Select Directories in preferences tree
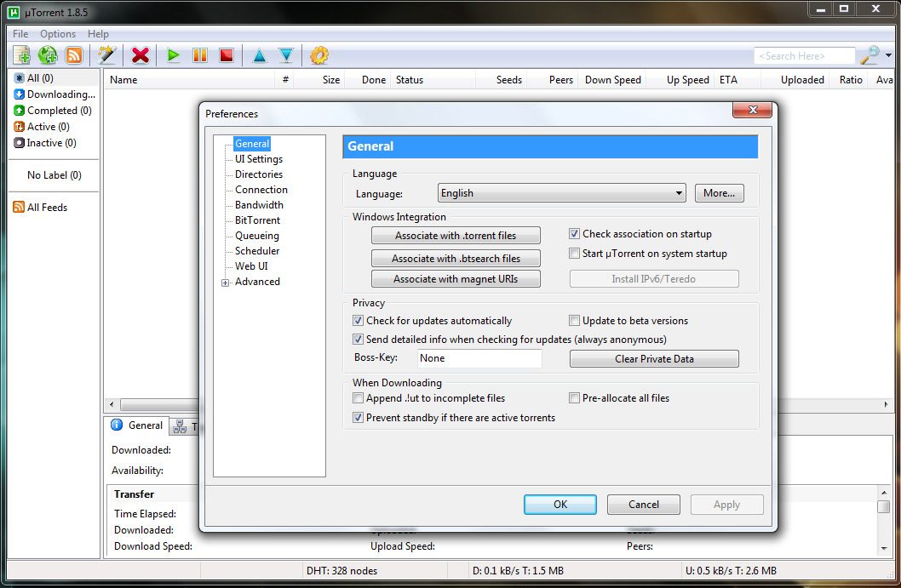 259,174
